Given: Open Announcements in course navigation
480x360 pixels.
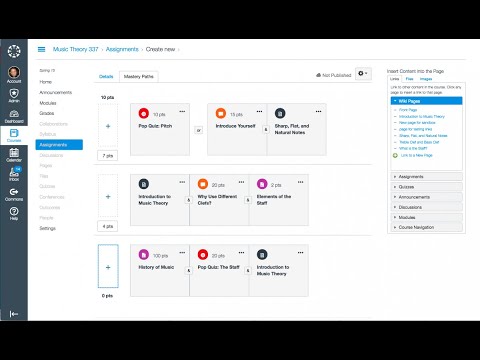Looking at the screenshot, I should 56,92.
